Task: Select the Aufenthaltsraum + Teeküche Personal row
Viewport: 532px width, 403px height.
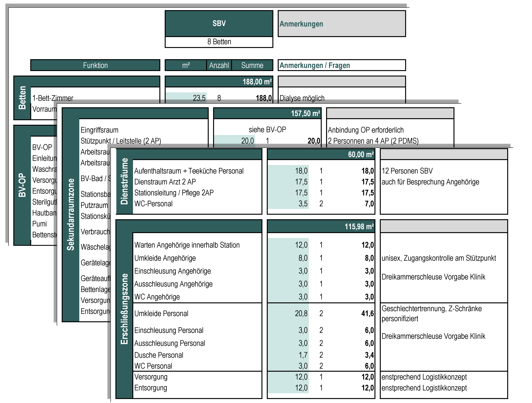Action: [x=189, y=171]
